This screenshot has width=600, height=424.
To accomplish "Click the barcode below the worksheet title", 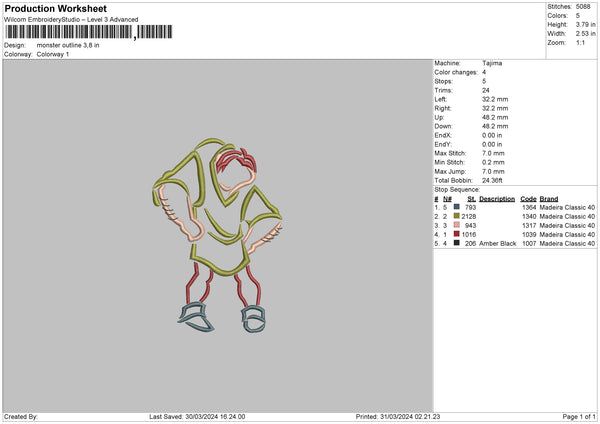I will (x=89, y=32).
